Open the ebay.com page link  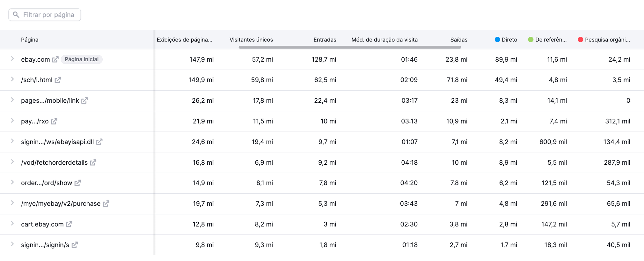tap(35, 59)
